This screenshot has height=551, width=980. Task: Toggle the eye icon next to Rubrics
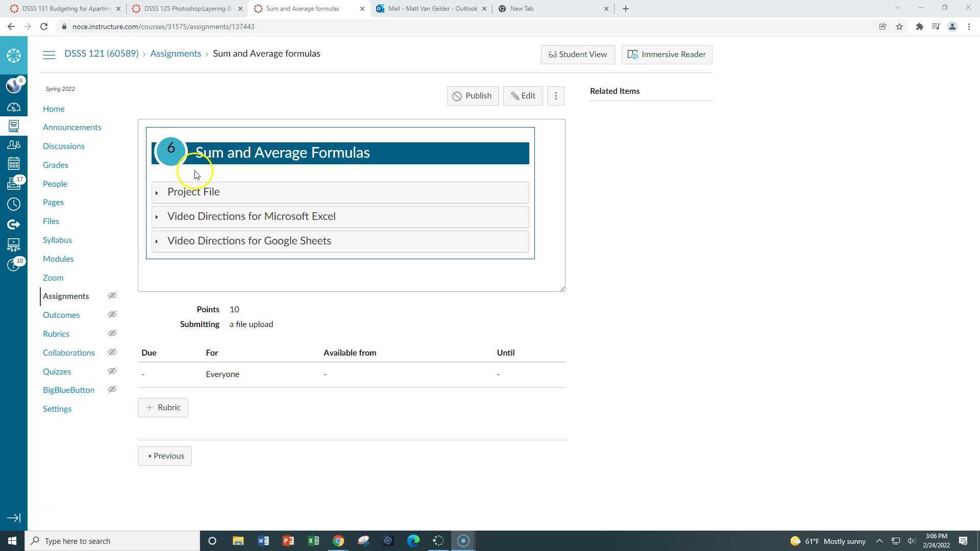pyautogui.click(x=112, y=334)
